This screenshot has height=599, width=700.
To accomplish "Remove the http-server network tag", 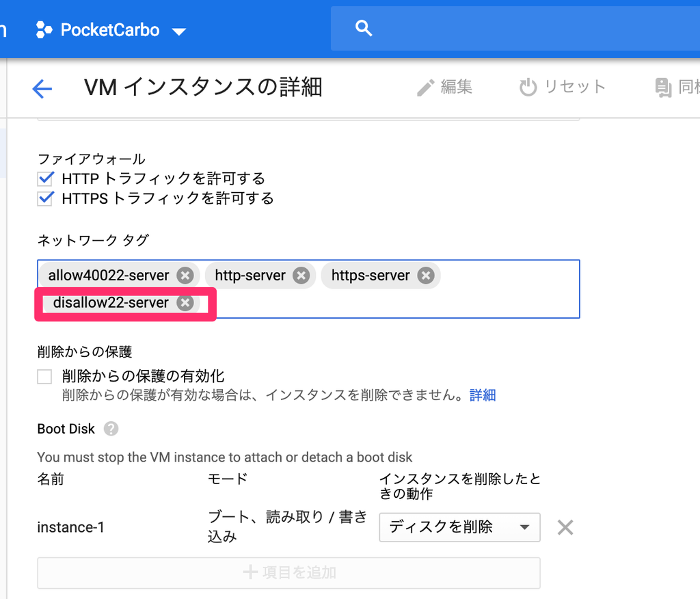I will (x=301, y=276).
